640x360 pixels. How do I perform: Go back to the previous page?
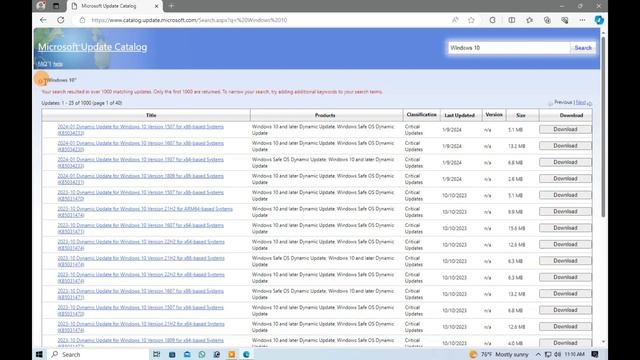click(x=43, y=20)
